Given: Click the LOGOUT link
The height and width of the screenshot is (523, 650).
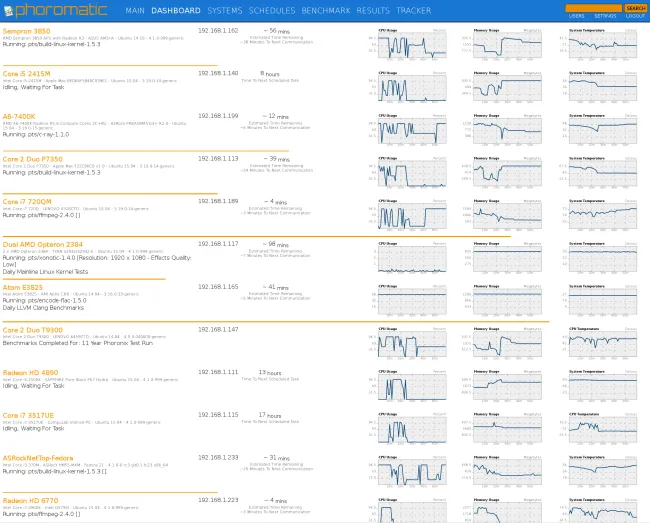Looking at the screenshot, I should tap(635, 16).
